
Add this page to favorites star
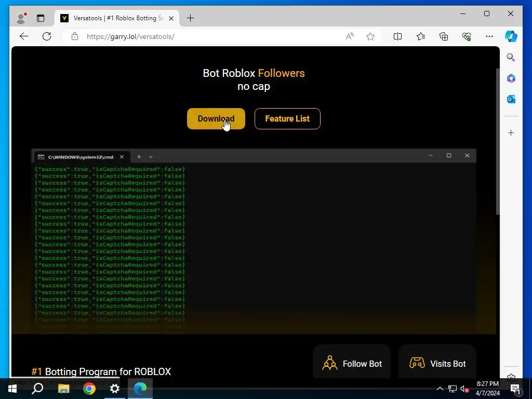(370, 36)
